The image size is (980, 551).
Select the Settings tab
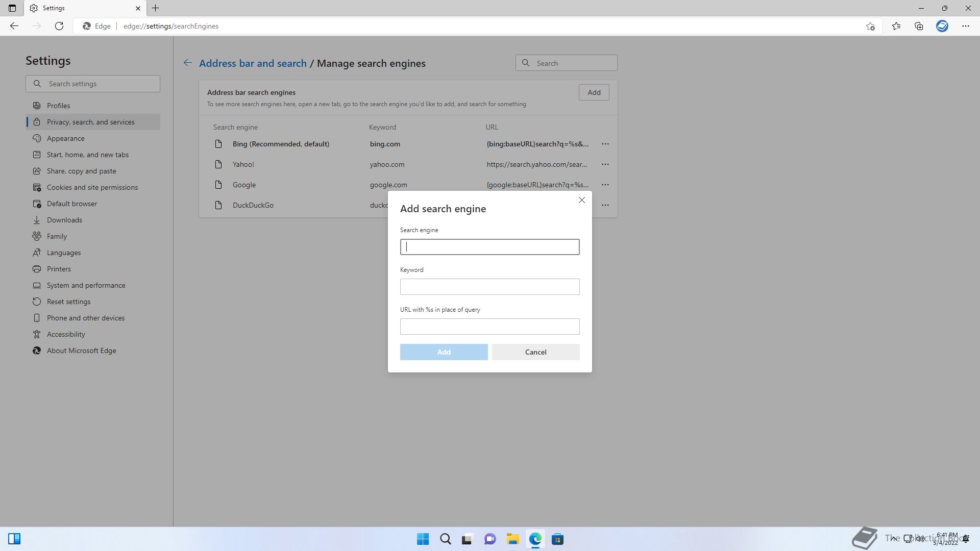(x=85, y=8)
